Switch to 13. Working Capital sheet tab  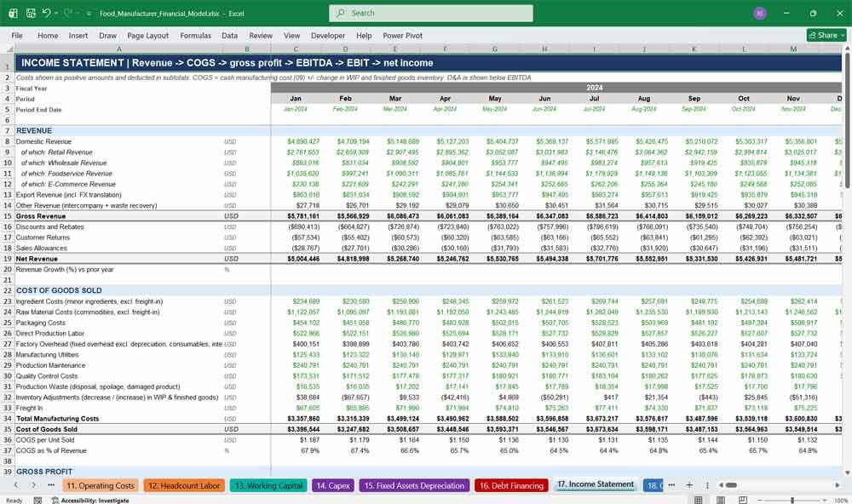coord(268,485)
